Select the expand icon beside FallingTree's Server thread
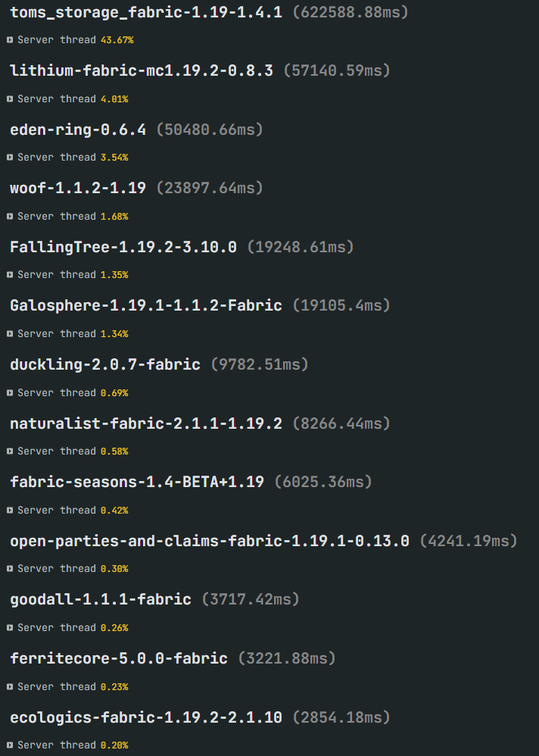This screenshot has height=756, width=539. click(x=10, y=274)
